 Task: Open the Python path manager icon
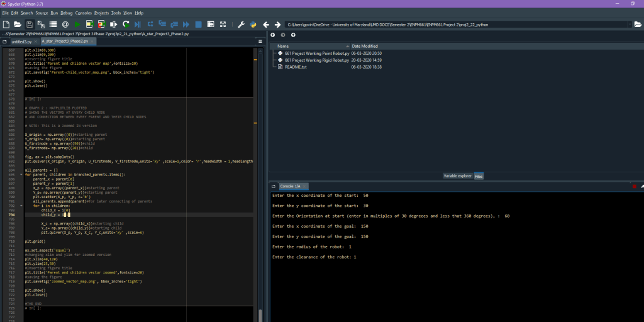point(253,24)
